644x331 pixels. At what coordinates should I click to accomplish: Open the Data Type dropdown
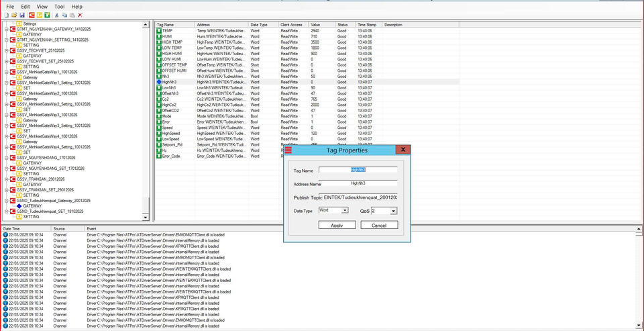tap(345, 210)
